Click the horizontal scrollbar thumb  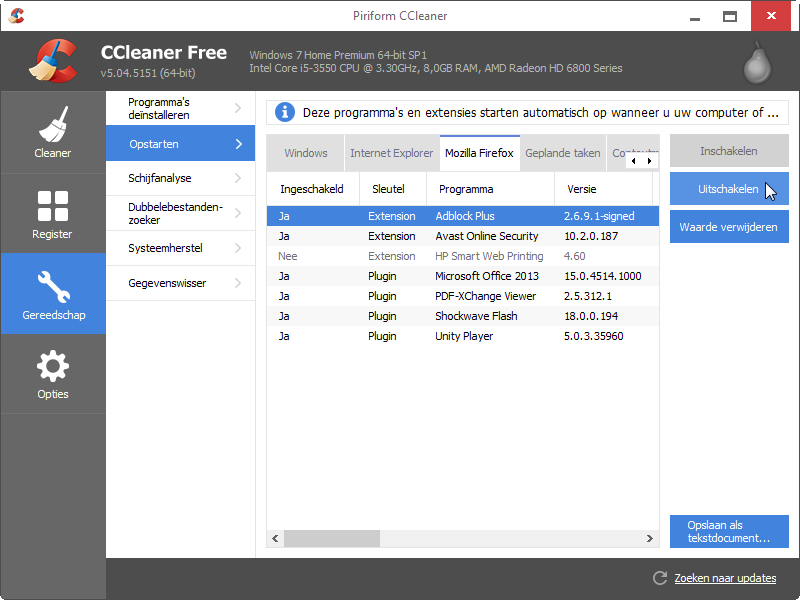[x=332, y=538]
